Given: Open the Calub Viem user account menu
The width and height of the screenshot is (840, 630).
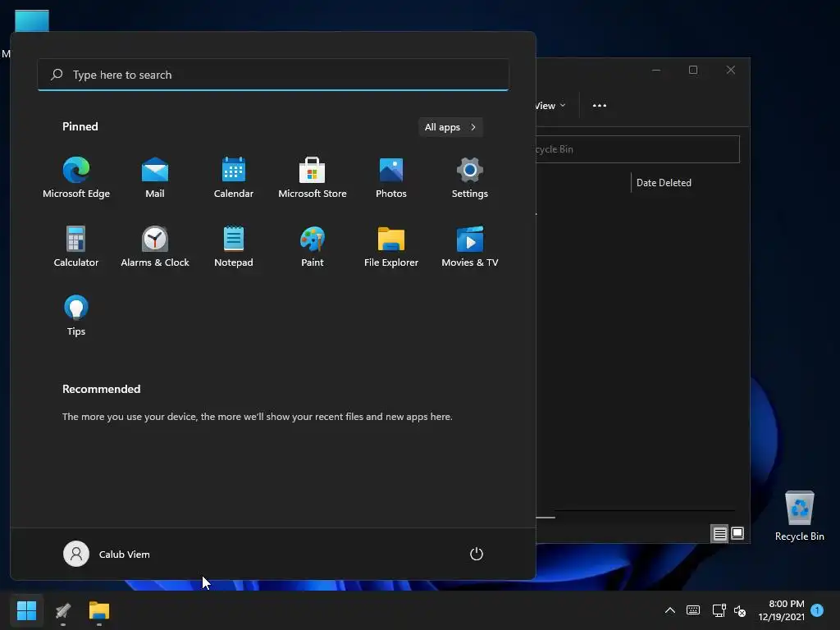Looking at the screenshot, I should 107,554.
